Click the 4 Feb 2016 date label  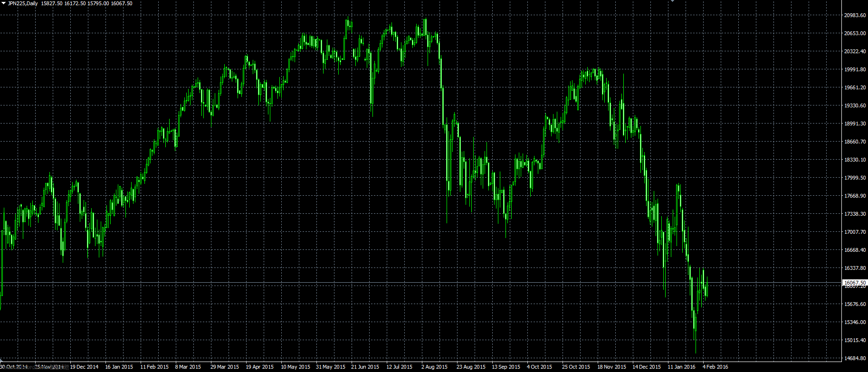(715, 367)
